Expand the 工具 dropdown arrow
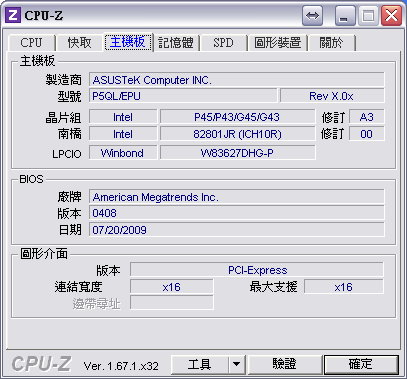The width and height of the screenshot is (407, 379). 237,364
